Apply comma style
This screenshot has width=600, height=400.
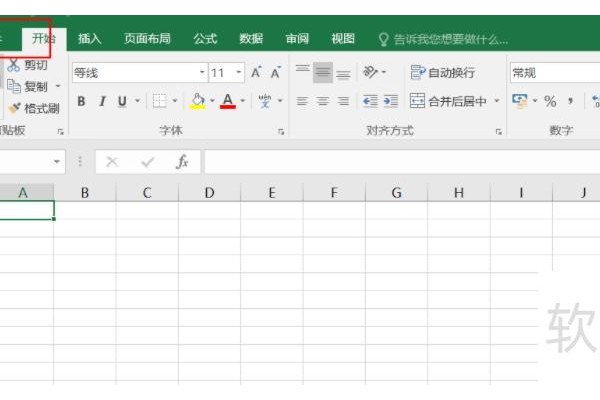click(571, 101)
